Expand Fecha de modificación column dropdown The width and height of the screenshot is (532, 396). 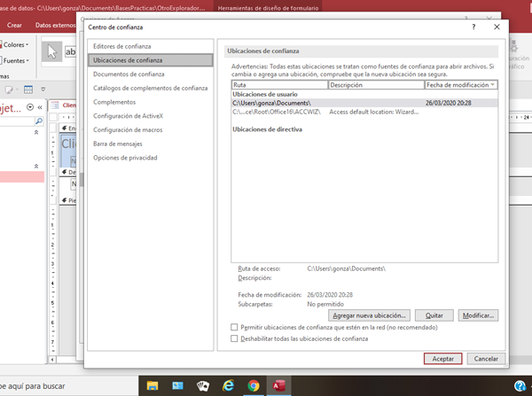(493, 84)
